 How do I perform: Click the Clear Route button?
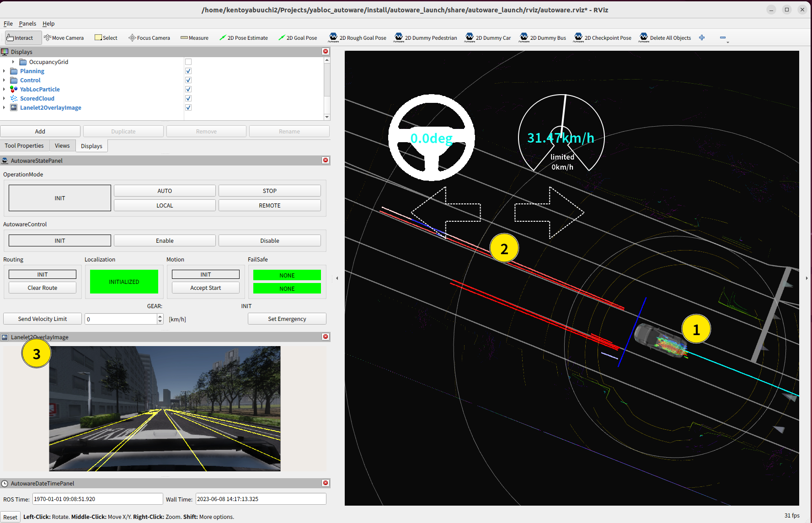(42, 288)
